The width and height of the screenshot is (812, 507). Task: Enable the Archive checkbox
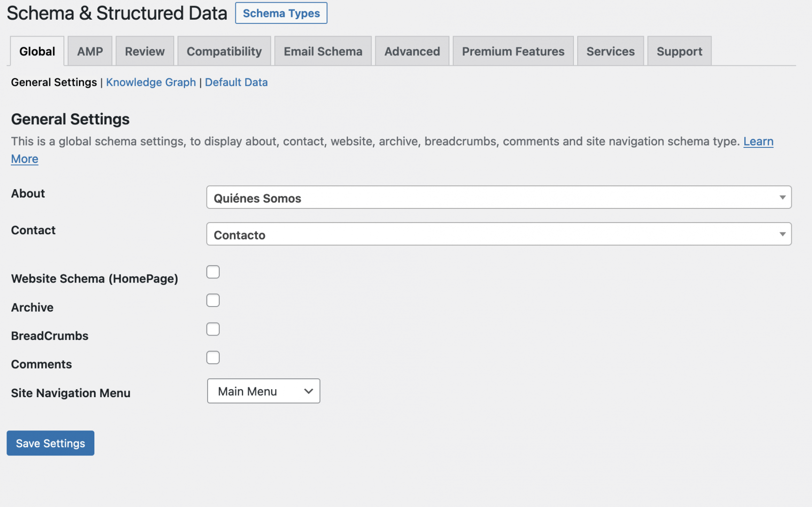213,300
